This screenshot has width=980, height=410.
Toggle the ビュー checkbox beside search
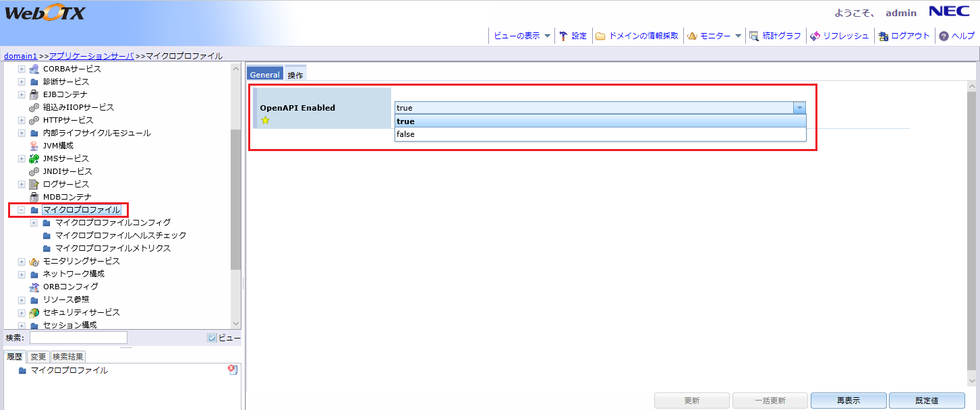(212, 338)
